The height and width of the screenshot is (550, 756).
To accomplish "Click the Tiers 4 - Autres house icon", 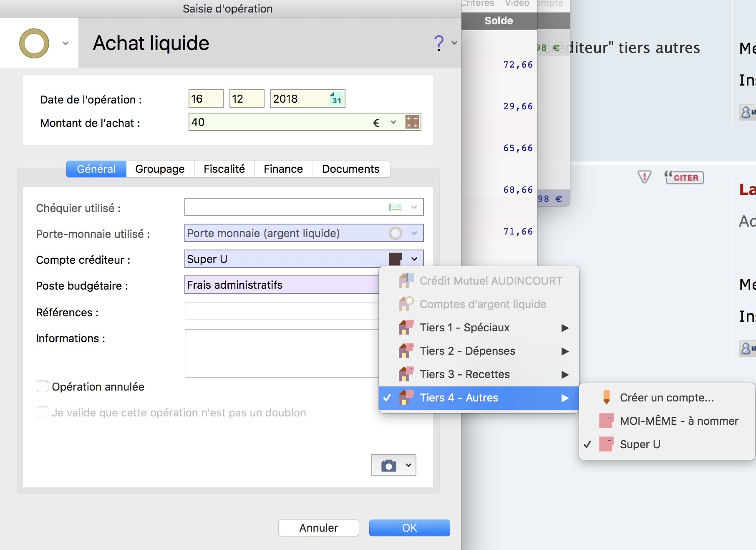I will click(x=406, y=398).
